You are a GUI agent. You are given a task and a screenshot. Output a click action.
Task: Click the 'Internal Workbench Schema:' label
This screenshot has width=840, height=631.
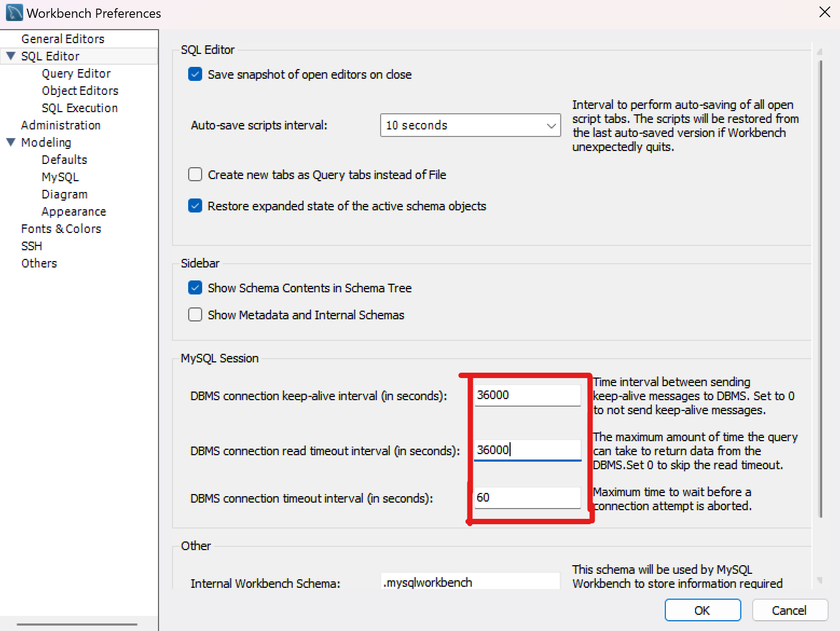[x=265, y=584]
